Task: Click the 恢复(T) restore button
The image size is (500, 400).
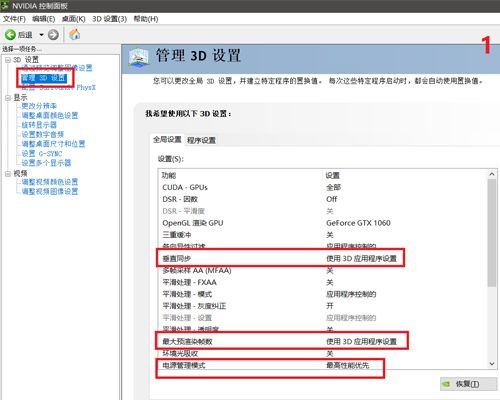Action: [468, 384]
